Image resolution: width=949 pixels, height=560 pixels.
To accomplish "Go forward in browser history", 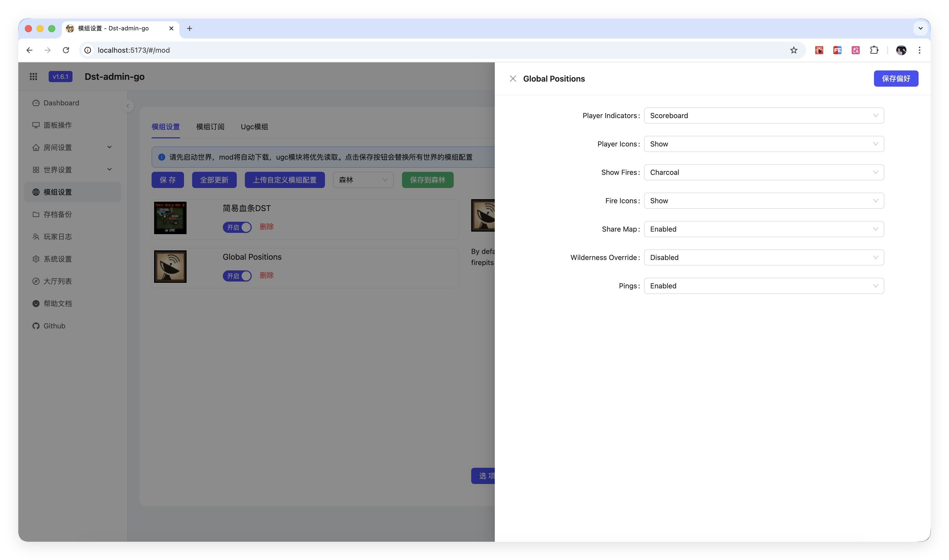I will coord(48,50).
